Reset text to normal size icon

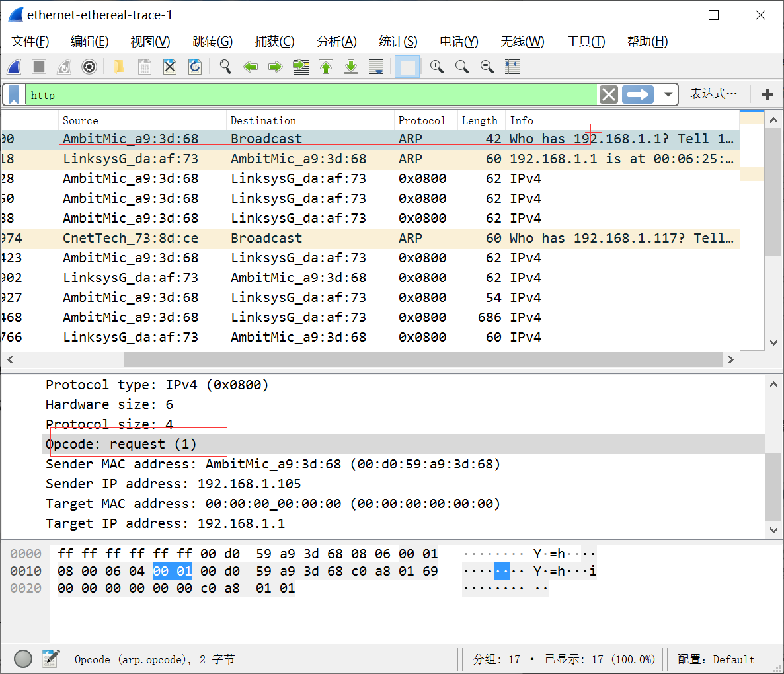click(x=487, y=67)
